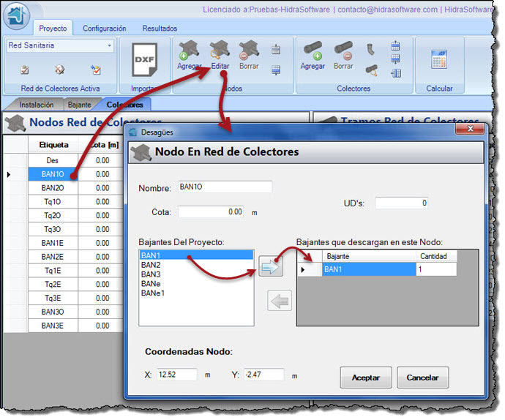
Task: Click the house application logo button
Action: click(x=15, y=15)
